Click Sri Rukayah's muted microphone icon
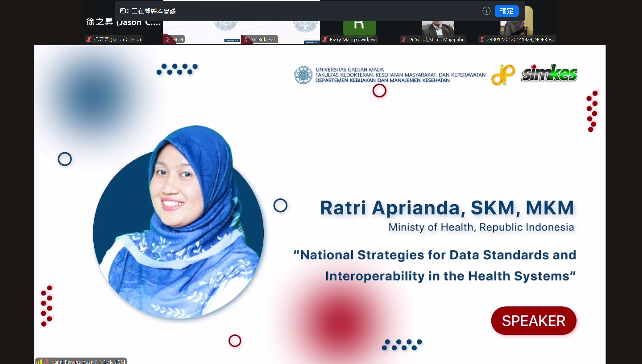Screen dimensions: 642x364 tap(246, 39)
